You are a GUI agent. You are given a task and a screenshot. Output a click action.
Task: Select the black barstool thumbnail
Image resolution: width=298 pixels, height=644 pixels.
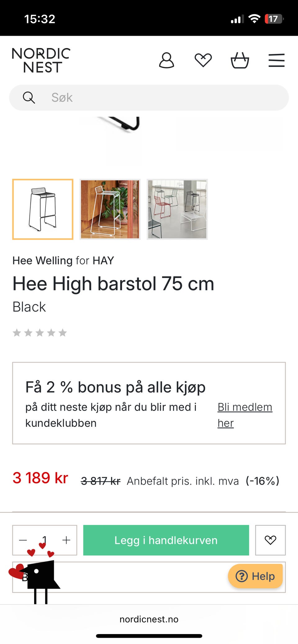(x=43, y=209)
